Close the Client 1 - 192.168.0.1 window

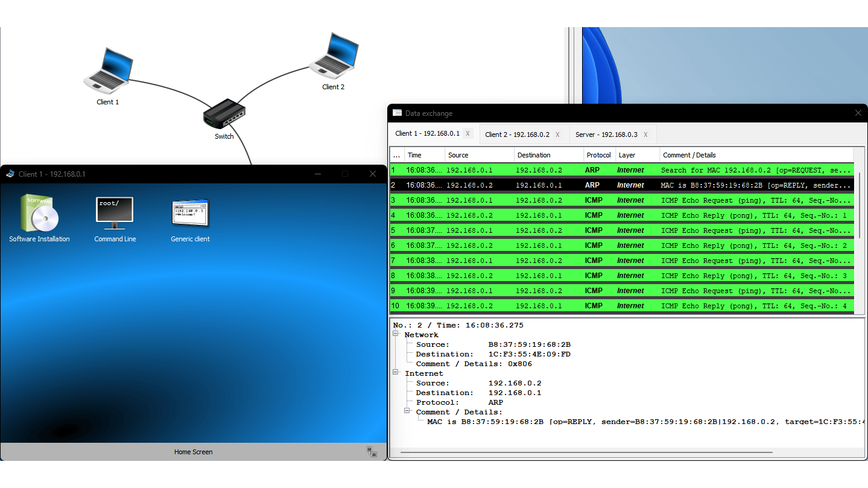pyautogui.click(x=373, y=174)
